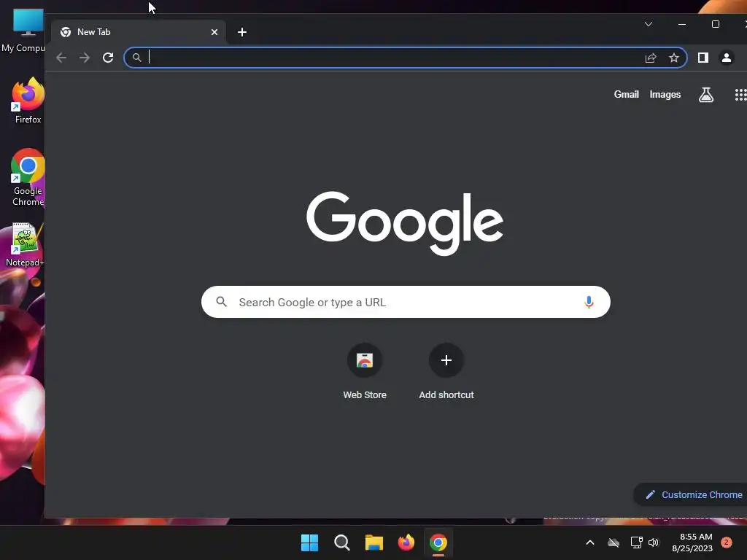
Task: Click the Chrome taskbar icon
Action: (438, 542)
